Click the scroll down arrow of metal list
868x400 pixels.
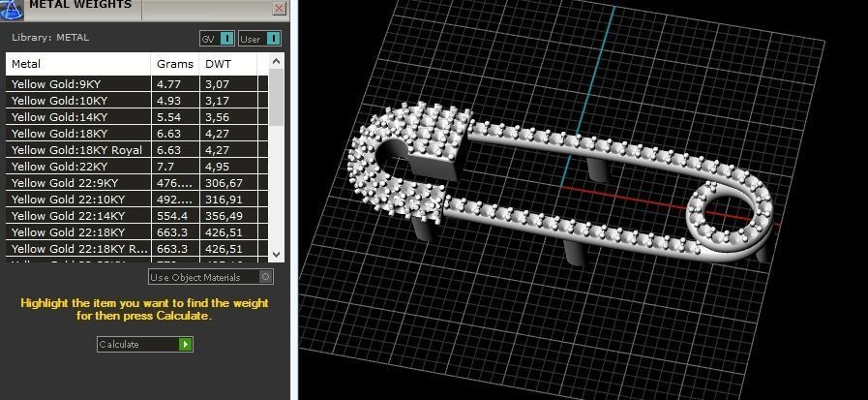click(277, 255)
